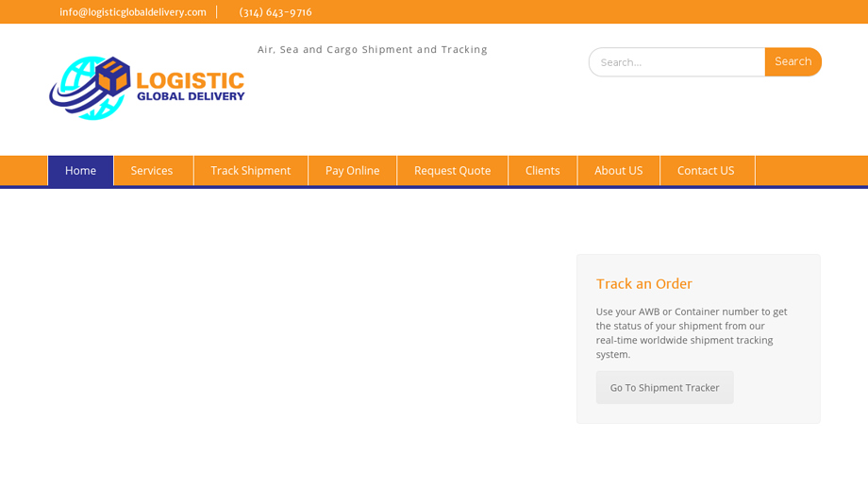Visit the Clients page
The height and width of the screenshot is (489, 868).
point(542,171)
